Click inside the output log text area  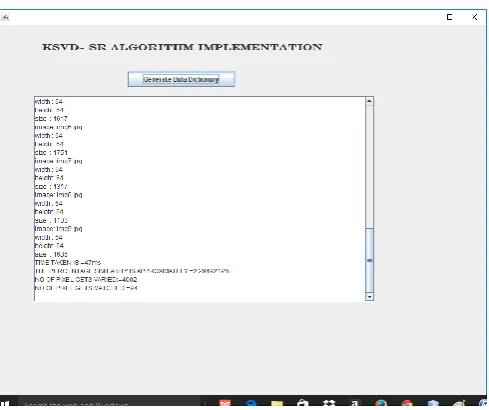200,199
